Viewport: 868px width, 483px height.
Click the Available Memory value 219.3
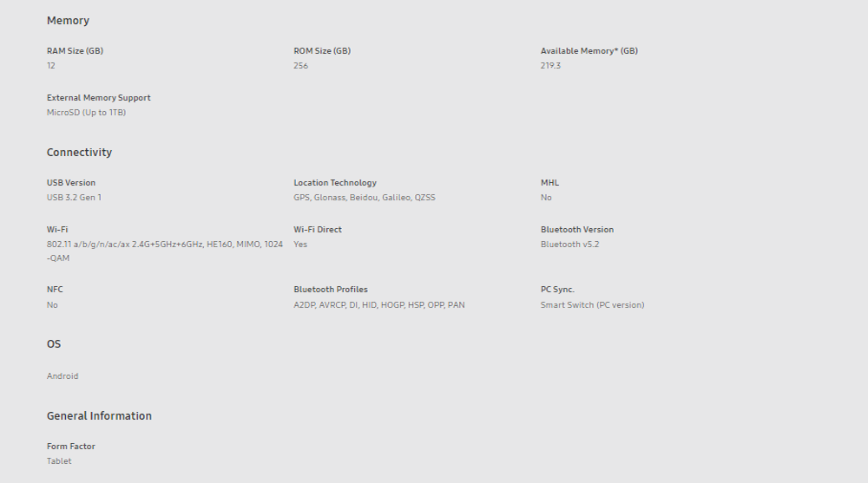(550, 65)
